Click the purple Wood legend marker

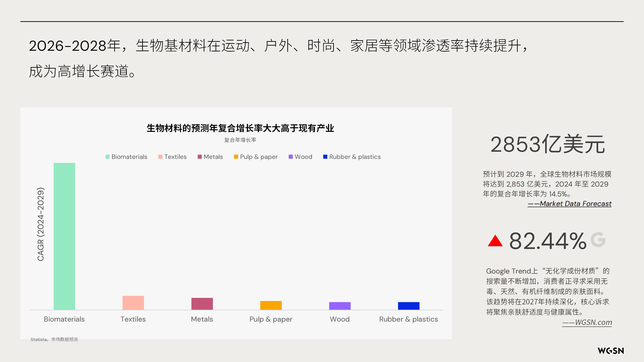(290, 157)
